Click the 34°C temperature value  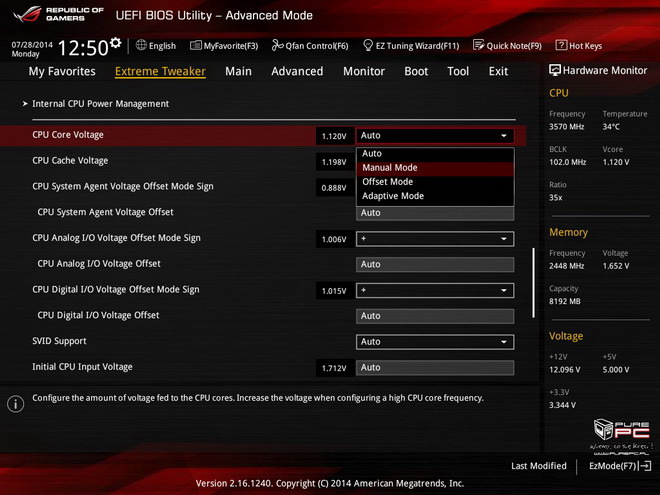pyautogui.click(x=611, y=127)
